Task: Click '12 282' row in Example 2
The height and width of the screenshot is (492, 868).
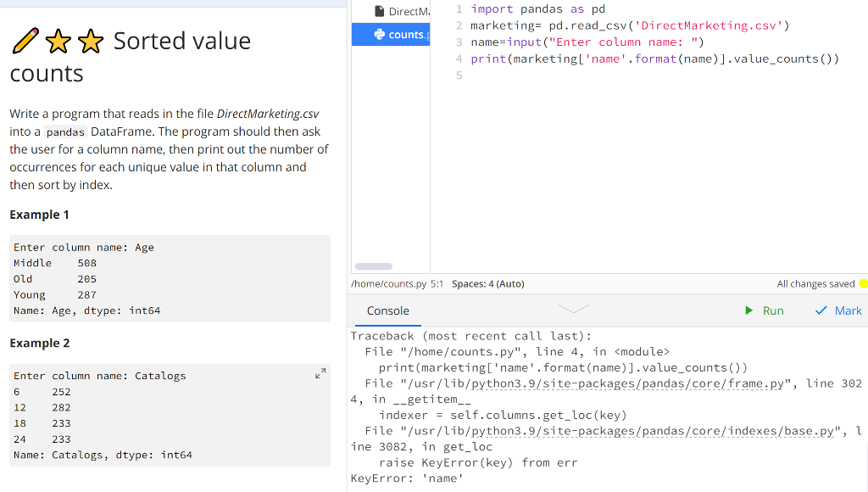Action: coord(42,407)
